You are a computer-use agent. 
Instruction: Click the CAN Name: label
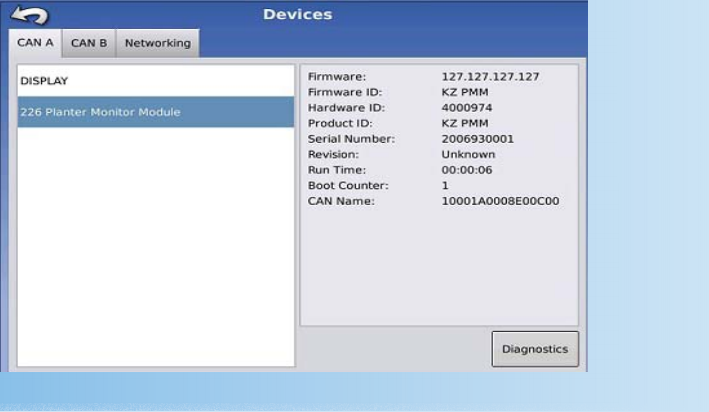pos(341,201)
